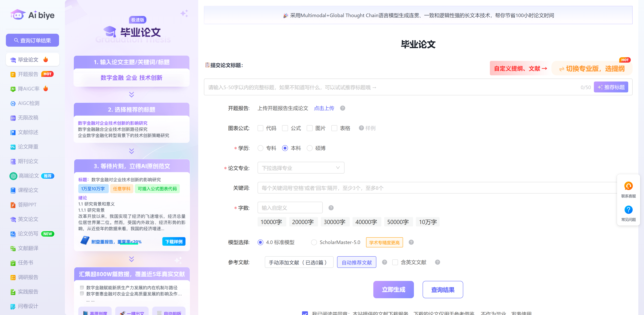The image size is (644, 315).
Task: Click the help icon beside 学术专精度更高
Action: click(x=411, y=242)
